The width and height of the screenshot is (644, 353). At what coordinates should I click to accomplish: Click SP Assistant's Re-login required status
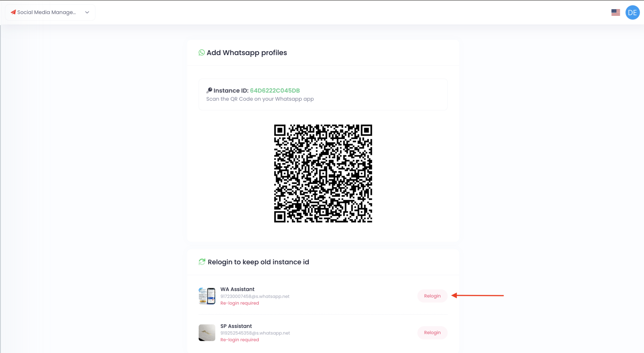pos(240,340)
